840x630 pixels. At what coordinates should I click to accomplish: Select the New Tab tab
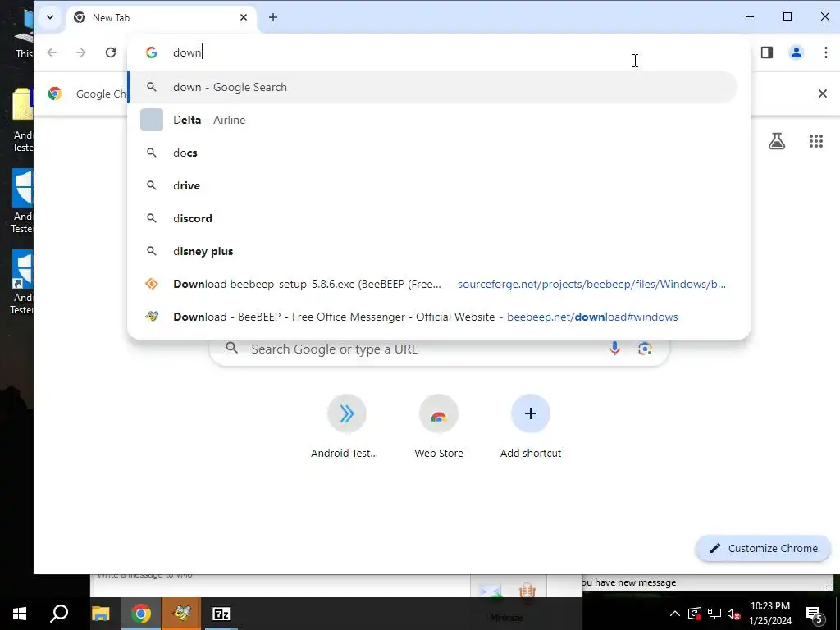point(161,18)
